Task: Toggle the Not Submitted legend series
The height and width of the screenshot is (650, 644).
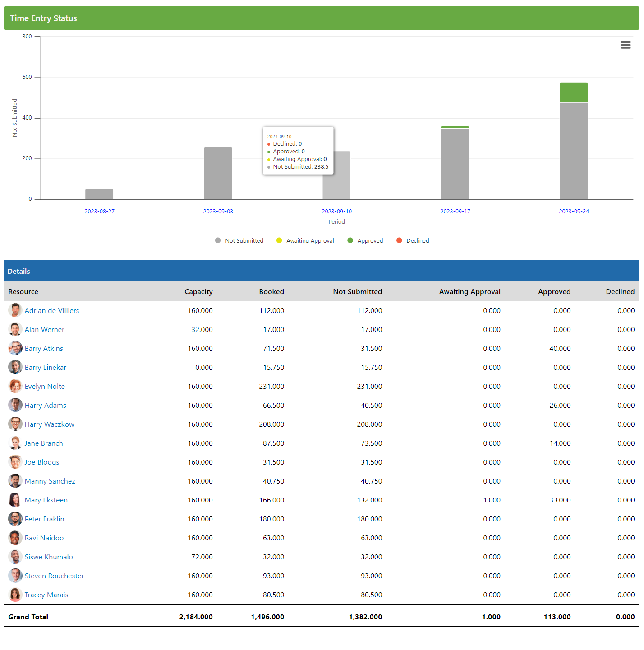Action: [x=239, y=240]
